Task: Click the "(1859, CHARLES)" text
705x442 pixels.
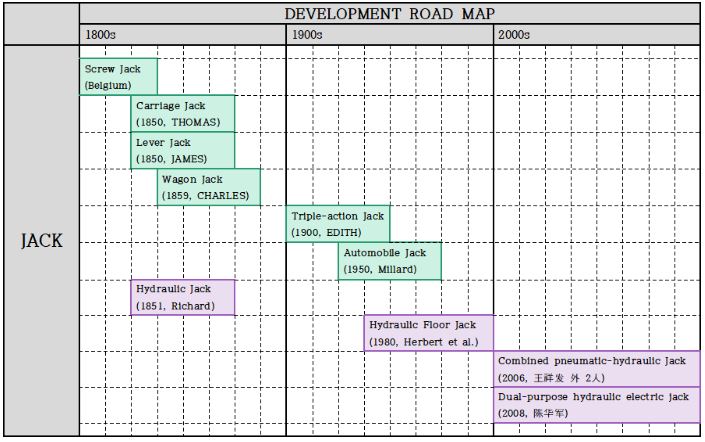Action: point(205,196)
